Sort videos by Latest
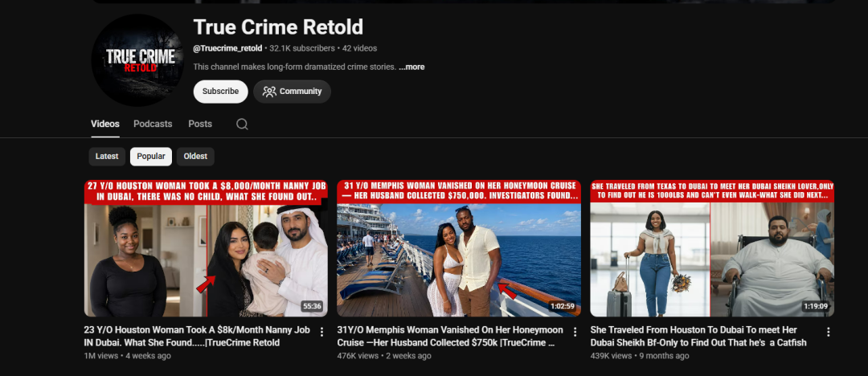The width and height of the screenshot is (868, 376). click(x=107, y=157)
